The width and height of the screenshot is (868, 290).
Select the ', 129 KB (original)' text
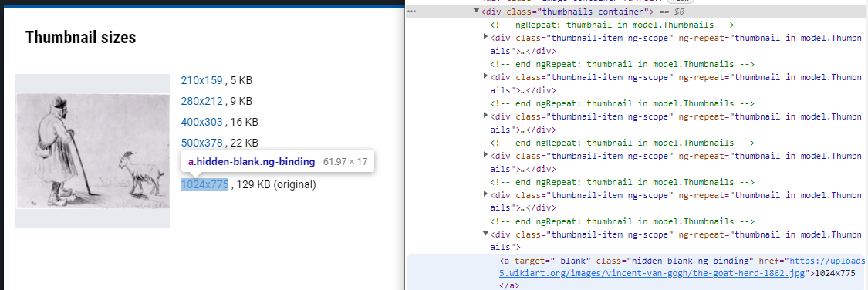point(273,185)
